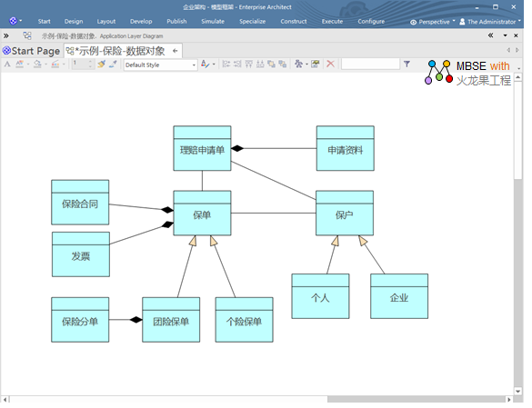The image size is (532, 408).
Task: Expand the left sidebar chevron
Action: point(6,35)
